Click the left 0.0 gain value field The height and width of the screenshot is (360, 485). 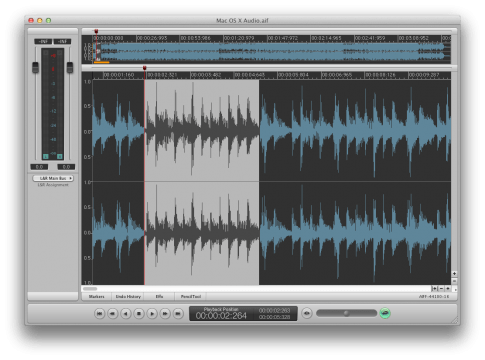pyautogui.click(x=39, y=167)
